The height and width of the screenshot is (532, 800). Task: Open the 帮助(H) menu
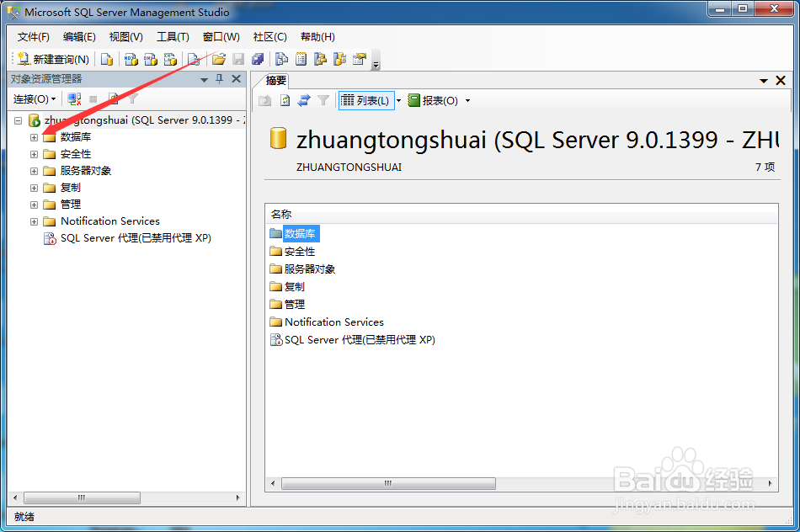pos(317,37)
